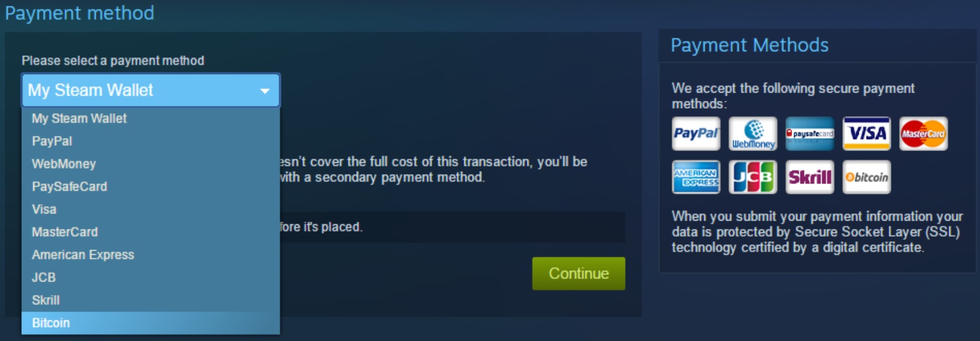980x341 pixels.
Task: Click the VISA card logo
Action: pos(866,133)
